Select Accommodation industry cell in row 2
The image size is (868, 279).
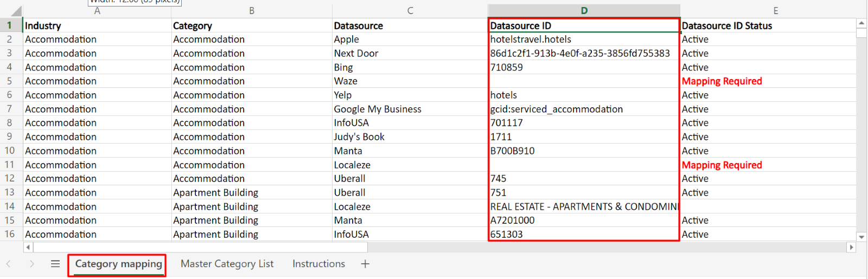[x=97, y=39]
